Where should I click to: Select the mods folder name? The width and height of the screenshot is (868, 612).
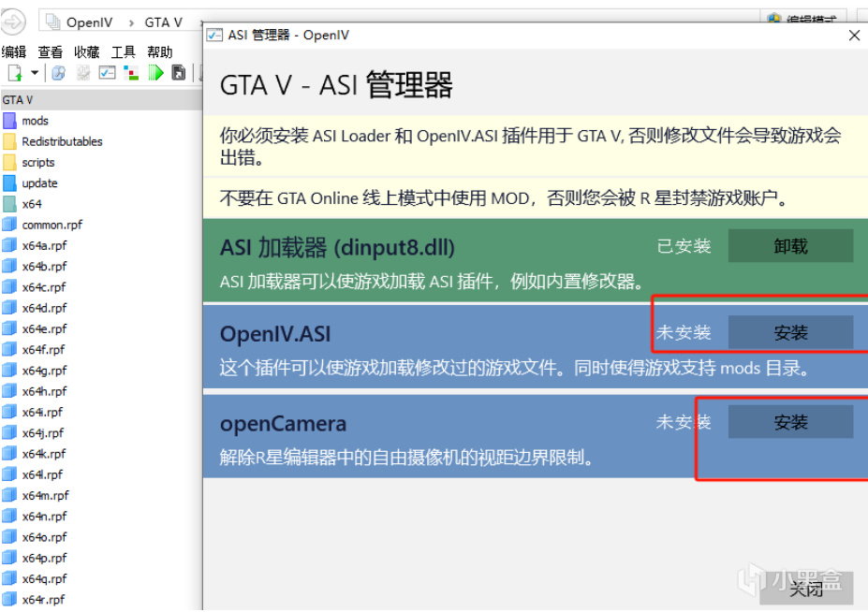(x=35, y=121)
